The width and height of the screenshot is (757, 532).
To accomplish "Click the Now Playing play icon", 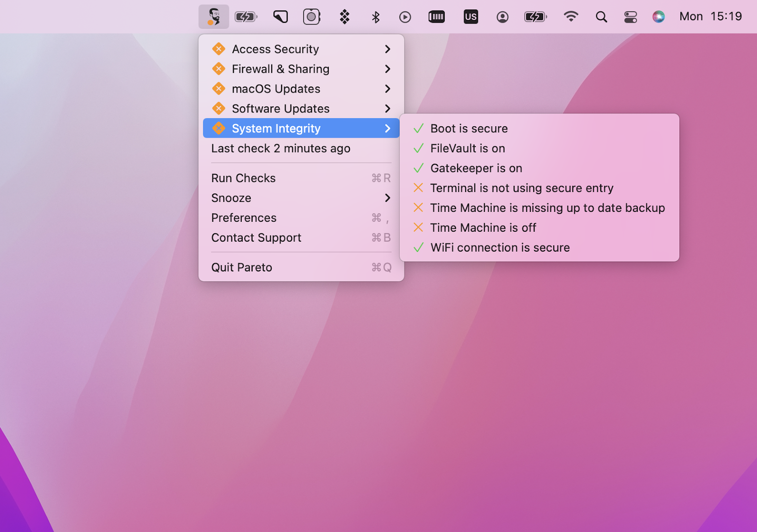I will [x=405, y=17].
